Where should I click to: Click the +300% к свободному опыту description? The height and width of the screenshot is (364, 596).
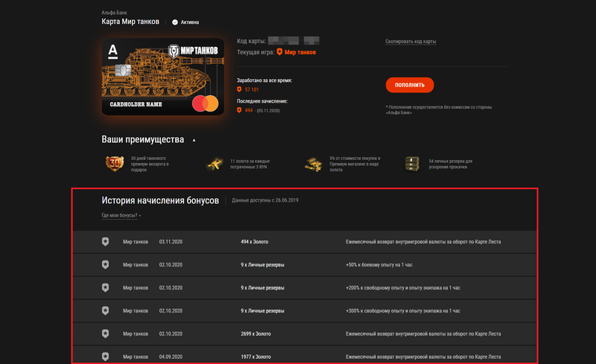(403, 311)
